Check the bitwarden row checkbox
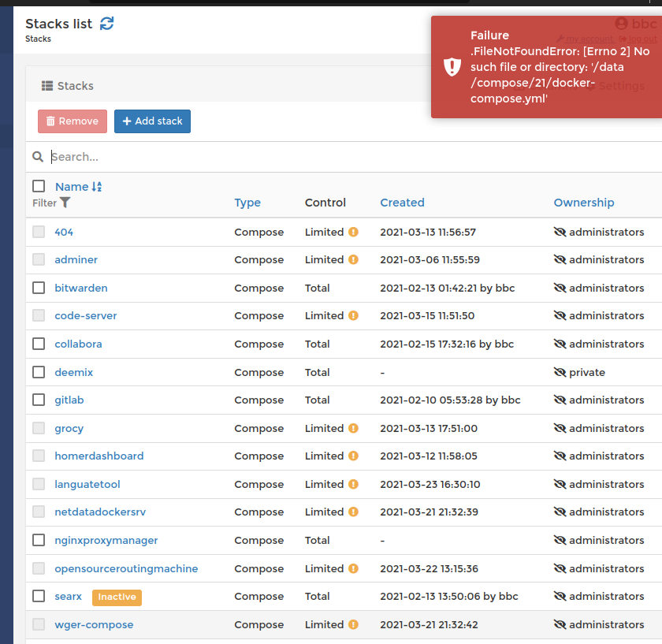 [38, 288]
